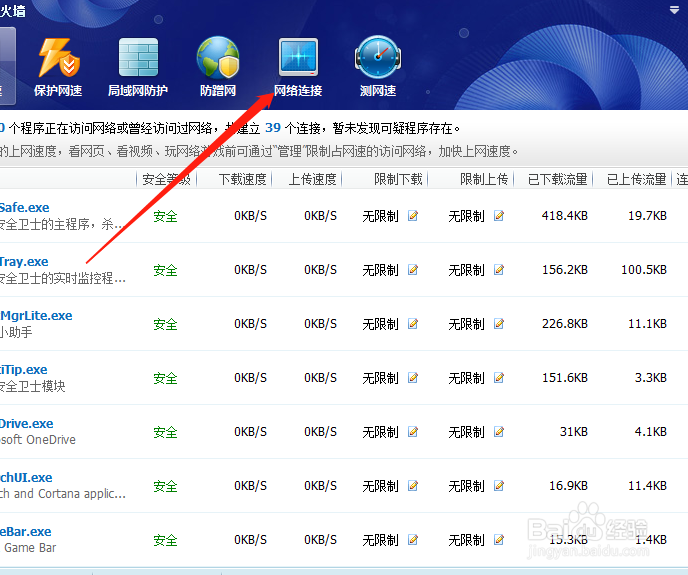
Task: Click uploaded traffic 19.7KB value
Action: pos(647,216)
